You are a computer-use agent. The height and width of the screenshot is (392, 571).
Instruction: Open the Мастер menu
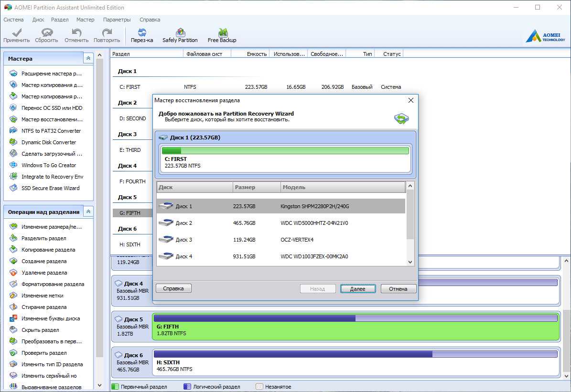85,20
